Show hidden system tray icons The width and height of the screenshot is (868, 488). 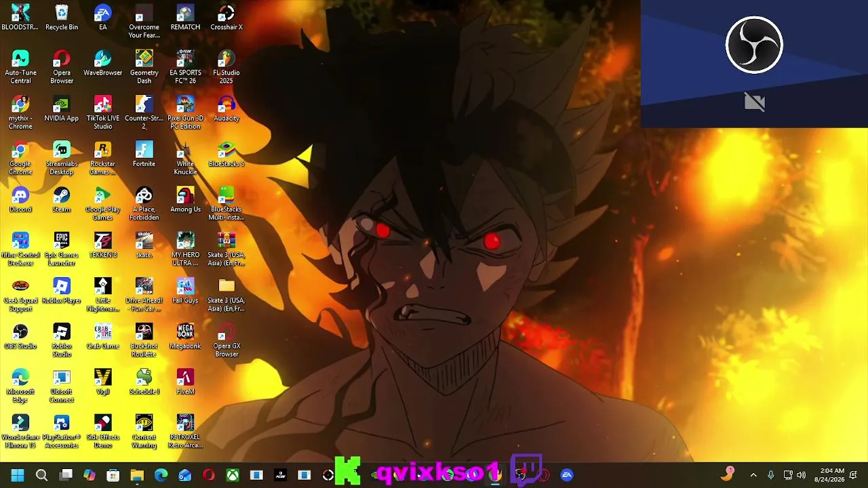pyautogui.click(x=753, y=475)
